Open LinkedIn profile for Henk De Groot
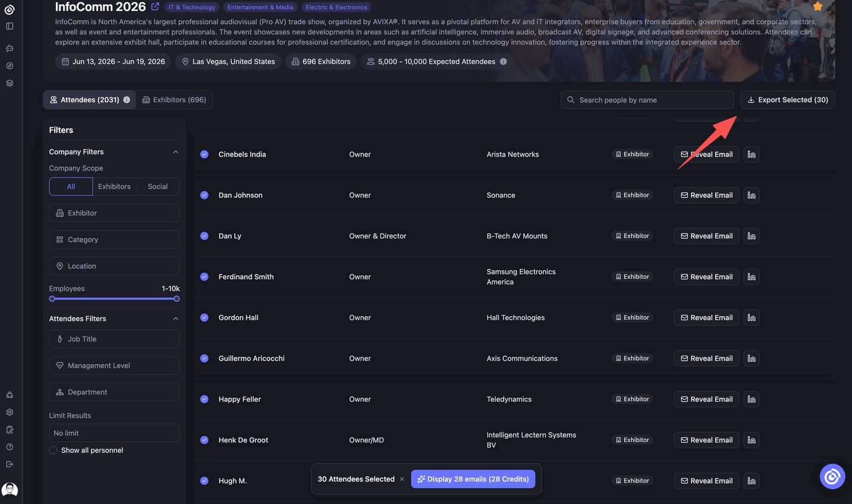The image size is (852, 504). click(751, 440)
